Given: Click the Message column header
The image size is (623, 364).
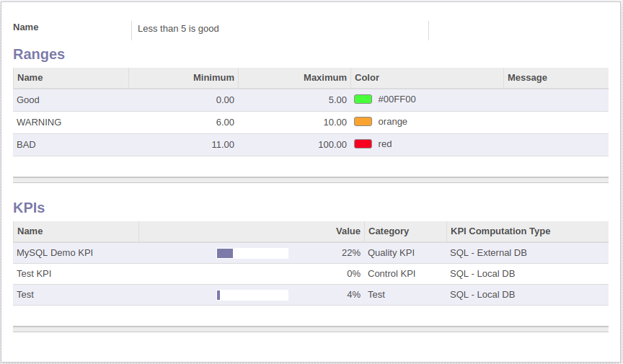Looking at the screenshot, I should click(x=527, y=78).
